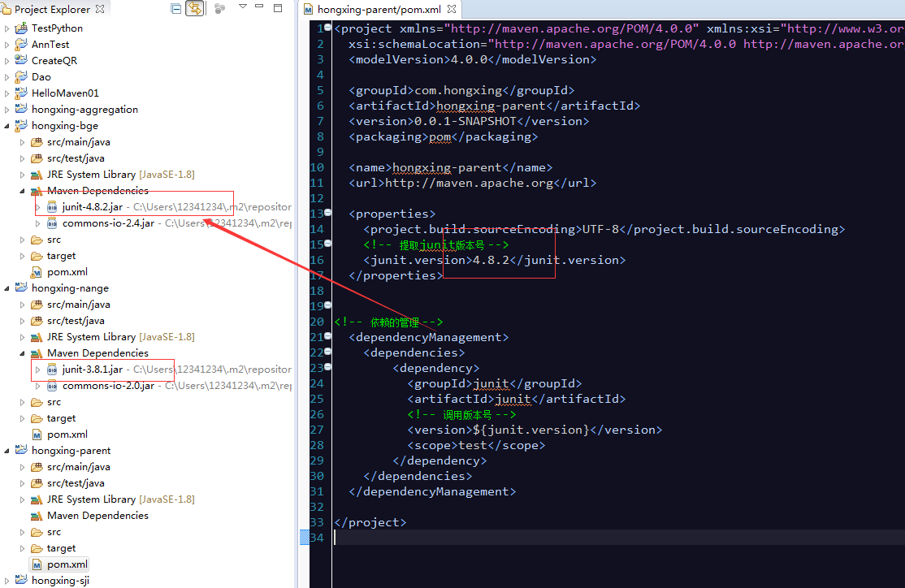Click the src folder icon under hongxing-parent
The width and height of the screenshot is (905, 588).
(37, 531)
